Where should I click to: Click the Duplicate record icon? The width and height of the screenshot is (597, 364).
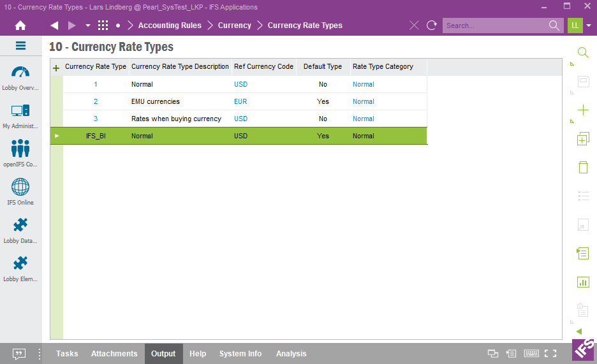coord(583,139)
